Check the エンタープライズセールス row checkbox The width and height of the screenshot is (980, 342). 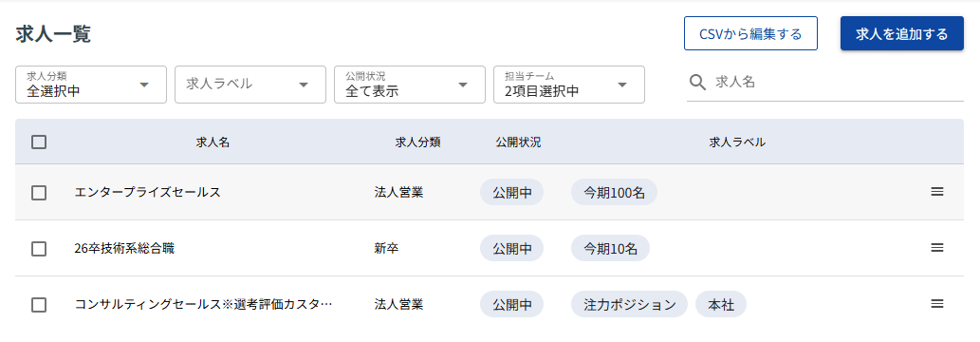pos(39,192)
